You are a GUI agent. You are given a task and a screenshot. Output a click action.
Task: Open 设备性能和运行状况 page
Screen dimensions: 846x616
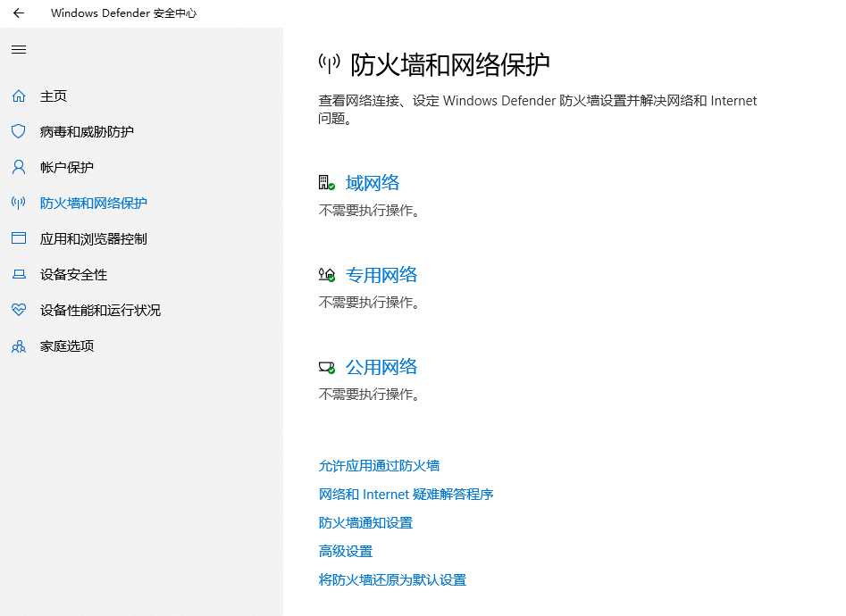[100, 310]
